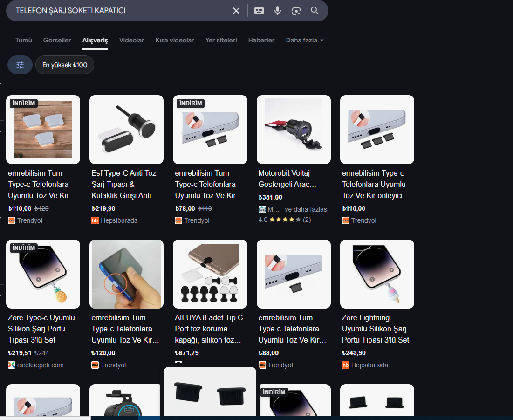Open the Kısa videolar tab
The width and height of the screenshot is (513, 420).
pyautogui.click(x=175, y=40)
